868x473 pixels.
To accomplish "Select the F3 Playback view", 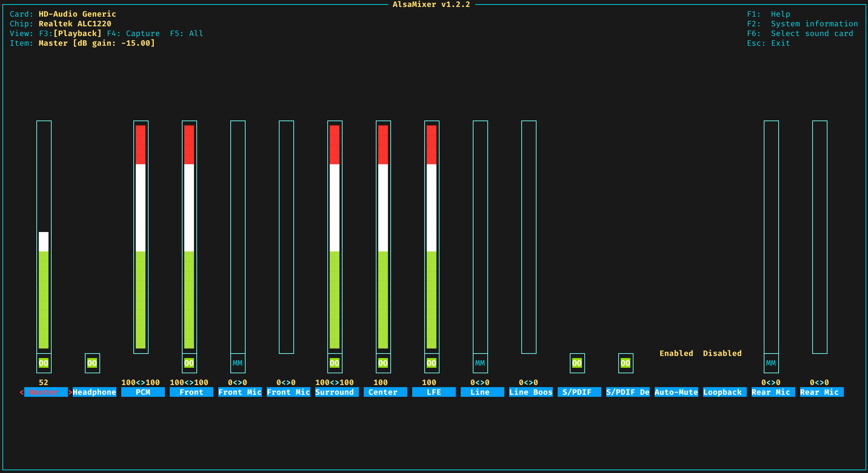I will (x=70, y=34).
